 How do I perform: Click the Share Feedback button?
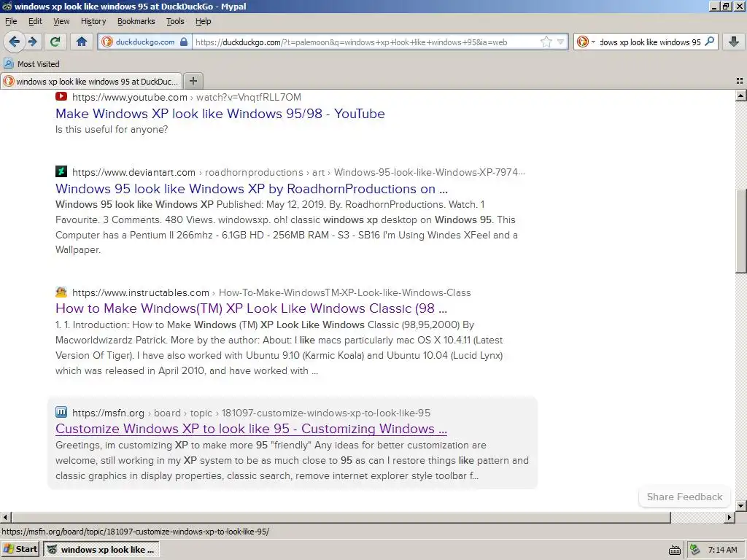click(684, 497)
